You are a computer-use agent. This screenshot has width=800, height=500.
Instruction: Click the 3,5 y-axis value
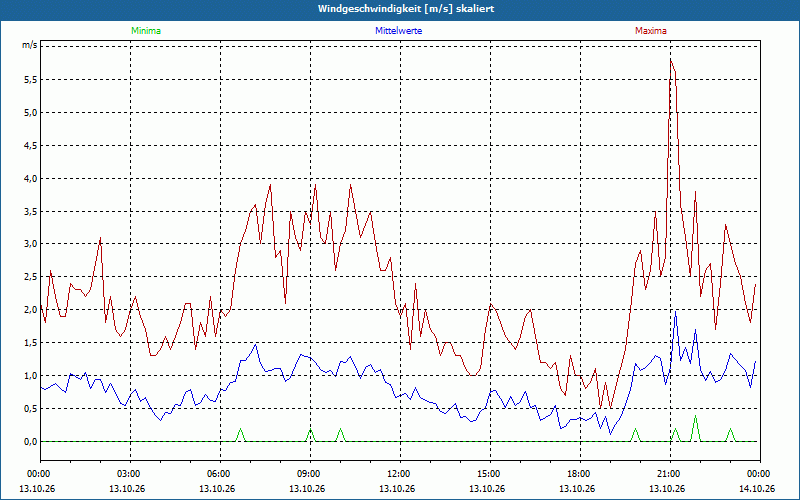pos(31,211)
